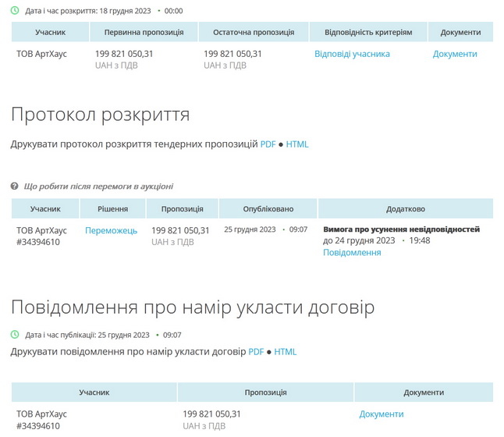The image size is (504, 437).
Task: Print the contract intent notice as PDF
Action: [256, 352]
